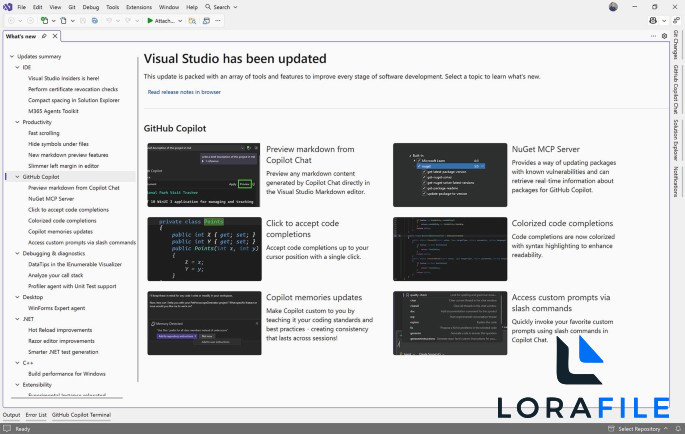Open the document well ellipsis menu
The image size is (685, 434).
[x=653, y=36]
